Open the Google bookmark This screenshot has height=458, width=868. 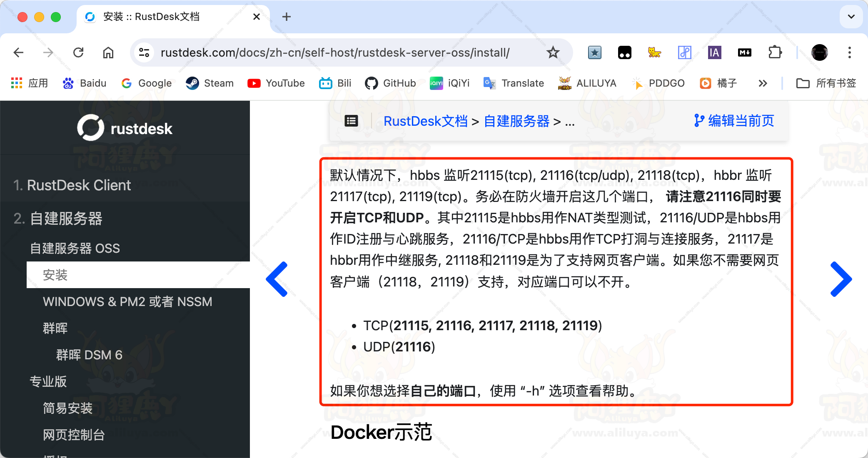click(x=146, y=83)
